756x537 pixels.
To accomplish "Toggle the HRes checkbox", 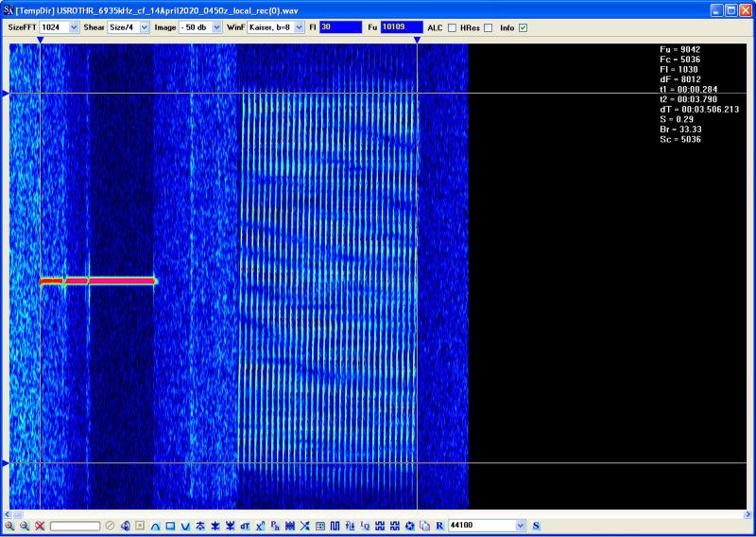I will (x=488, y=28).
